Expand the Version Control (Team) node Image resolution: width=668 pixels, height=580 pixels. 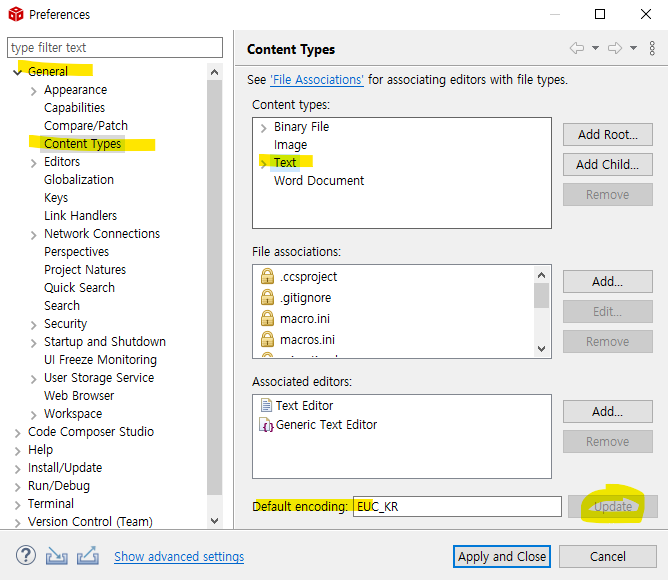pyautogui.click(x=17, y=523)
